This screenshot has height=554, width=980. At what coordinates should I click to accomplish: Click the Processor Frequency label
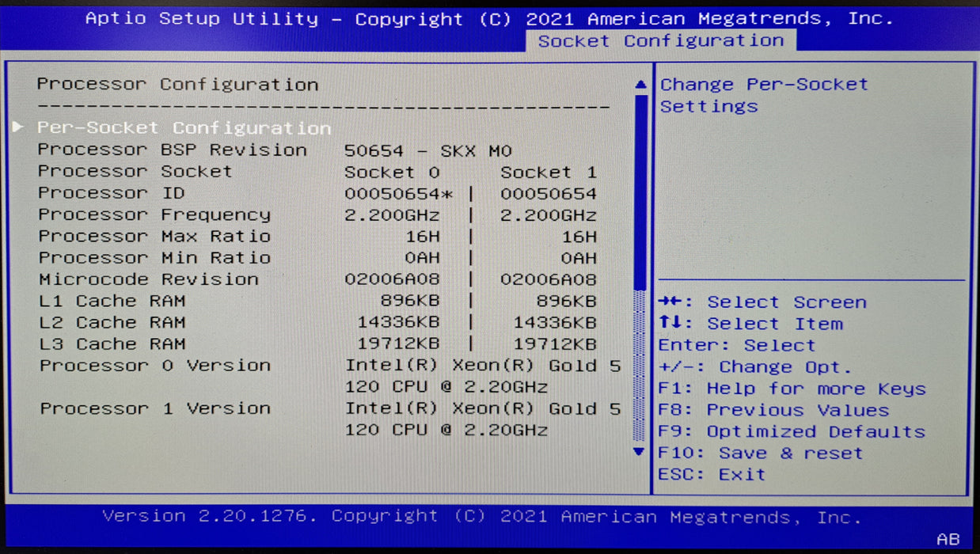(x=154, y=214)
